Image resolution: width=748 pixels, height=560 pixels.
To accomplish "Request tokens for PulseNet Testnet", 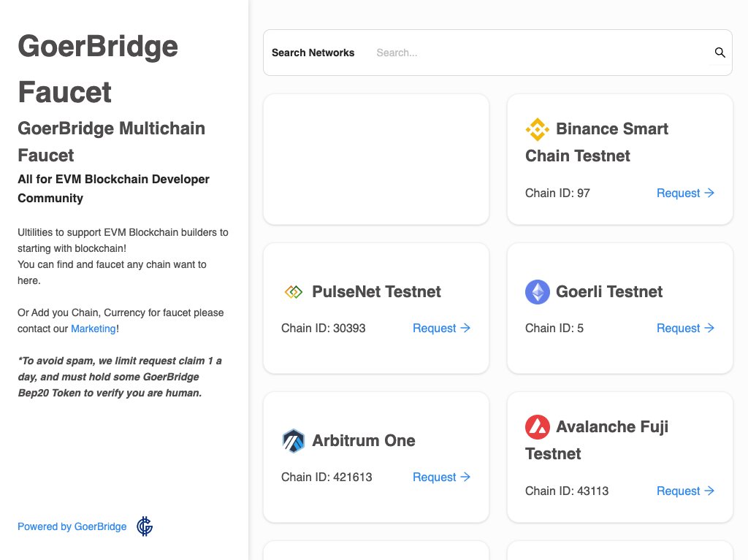I will (441, 328).
